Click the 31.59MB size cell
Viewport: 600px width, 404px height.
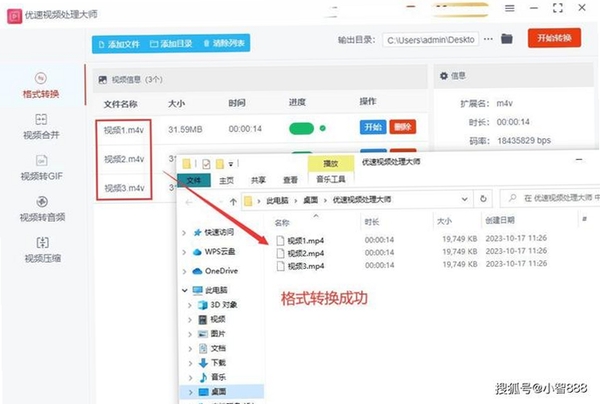[185, 130]
